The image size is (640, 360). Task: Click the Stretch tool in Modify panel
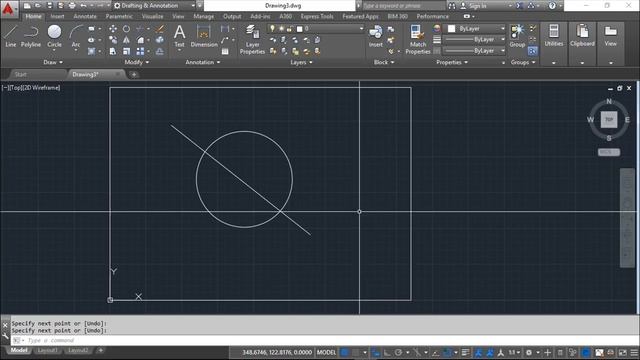click(113, 51)
